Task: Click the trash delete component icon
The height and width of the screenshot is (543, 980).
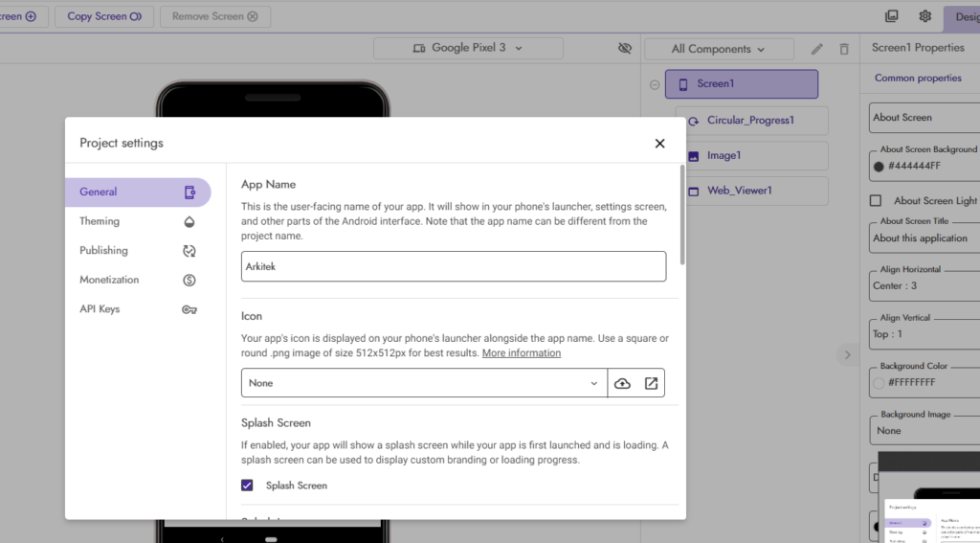Action: point(843,49)
